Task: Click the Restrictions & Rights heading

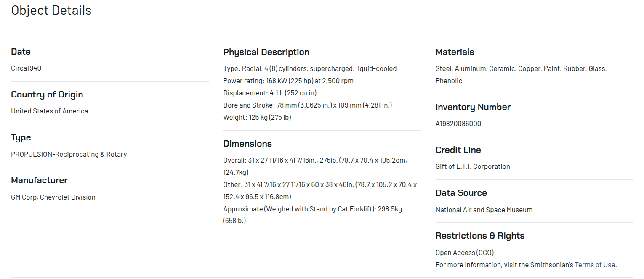Action: click(480, 236)
